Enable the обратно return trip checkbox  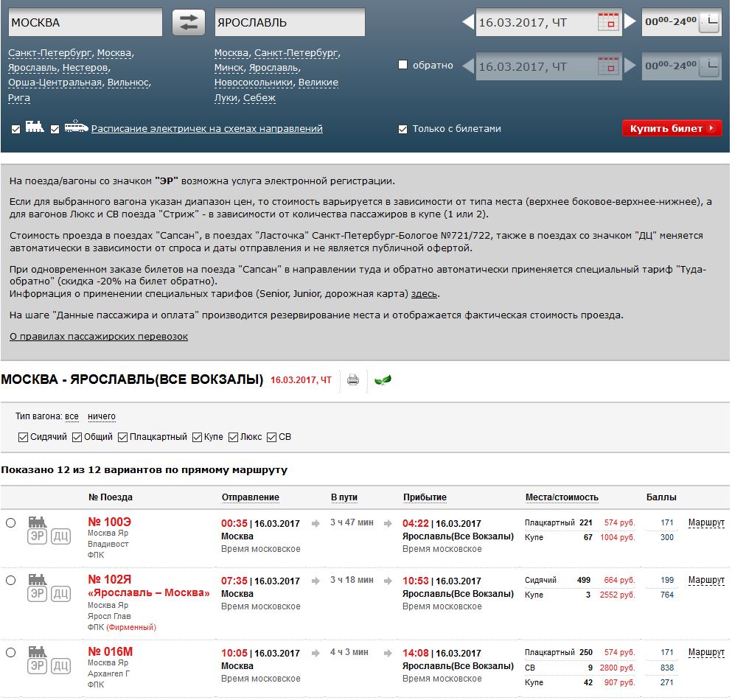402,65
